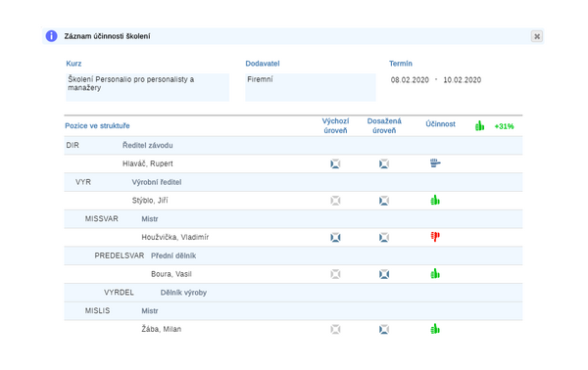Click Hlaváč, Rupert achieved level icon
The height and width of the screenshot is (370, 588).
tap(383, 163)
